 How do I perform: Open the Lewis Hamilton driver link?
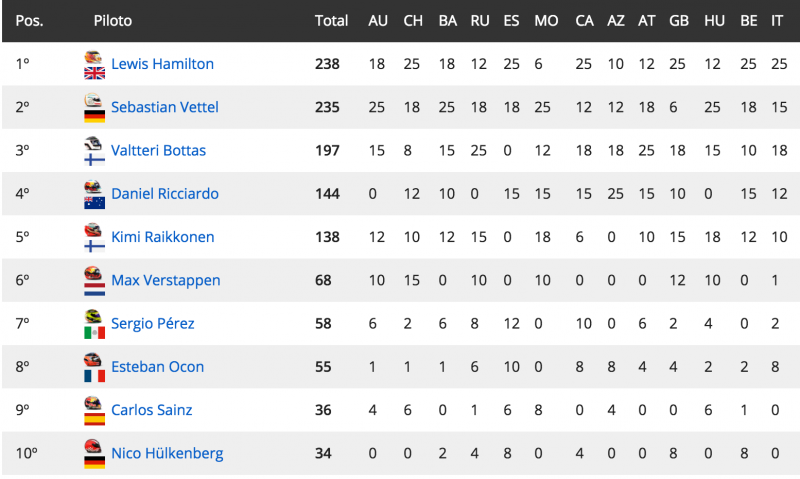[x=162, y=64]
